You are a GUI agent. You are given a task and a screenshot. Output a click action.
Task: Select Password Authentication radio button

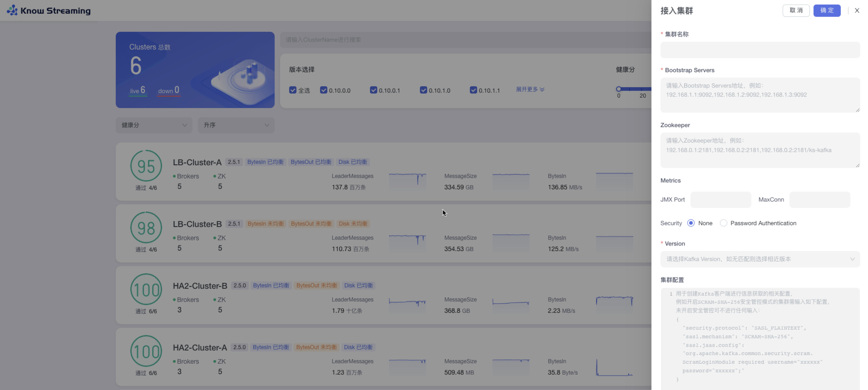(723, 223)
